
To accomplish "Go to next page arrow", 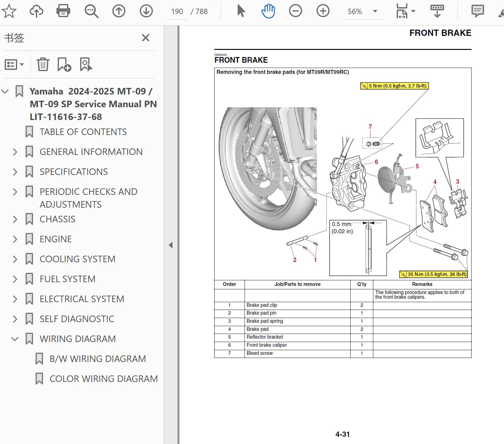I will tap(146, 11).
